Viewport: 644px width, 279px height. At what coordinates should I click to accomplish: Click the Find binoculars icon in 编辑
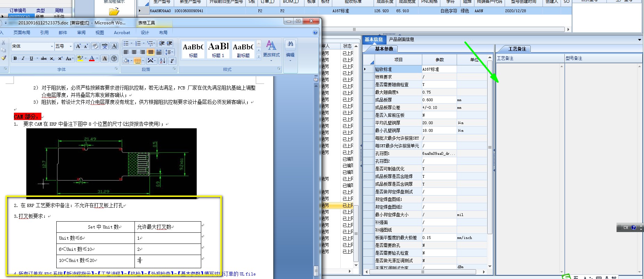(x=290, y=44)
